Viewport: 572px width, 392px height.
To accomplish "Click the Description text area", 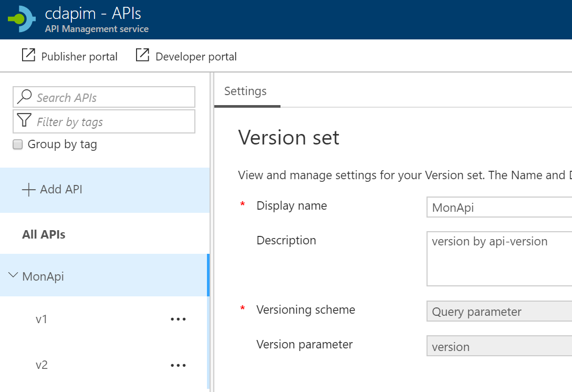I will [499, 259].
